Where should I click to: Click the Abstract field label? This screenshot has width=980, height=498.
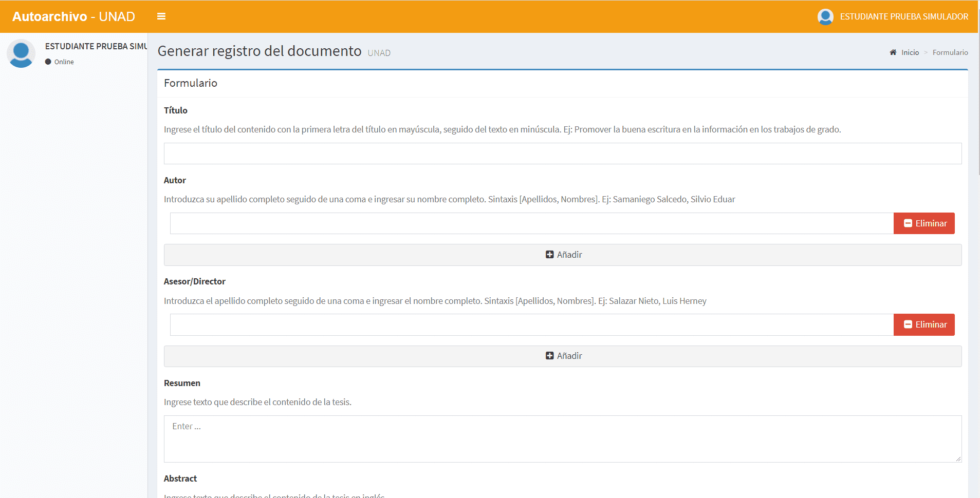(180, 478)
